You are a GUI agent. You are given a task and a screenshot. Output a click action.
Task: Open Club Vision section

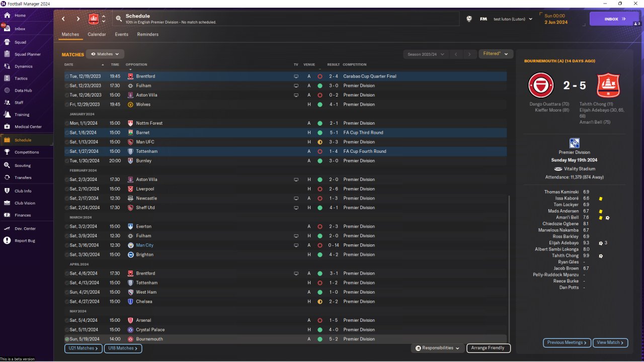pos(25,203)
